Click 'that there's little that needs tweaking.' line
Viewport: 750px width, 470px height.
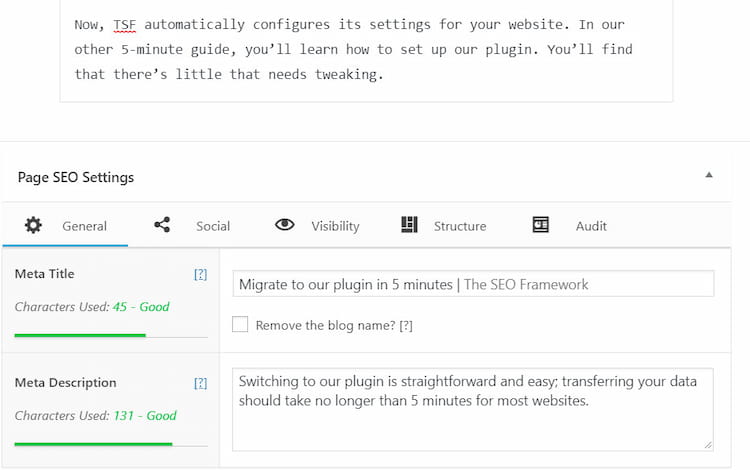(x=229, y=75)
